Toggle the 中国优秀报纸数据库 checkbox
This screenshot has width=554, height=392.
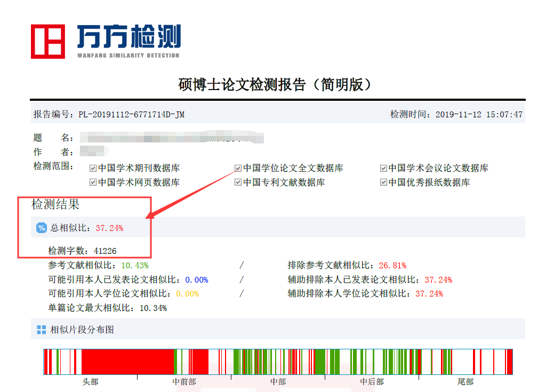click(x=383, y=182)
